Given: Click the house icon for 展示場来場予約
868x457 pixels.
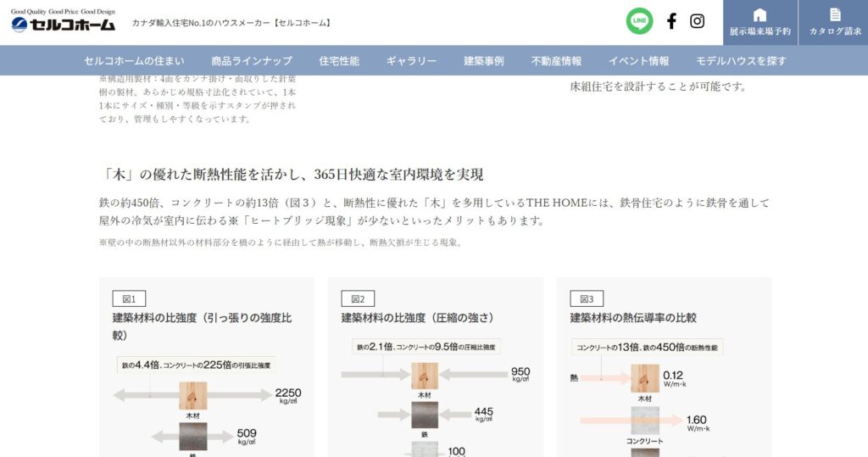Looking at the screenshot, I should (x=759, y=14).
